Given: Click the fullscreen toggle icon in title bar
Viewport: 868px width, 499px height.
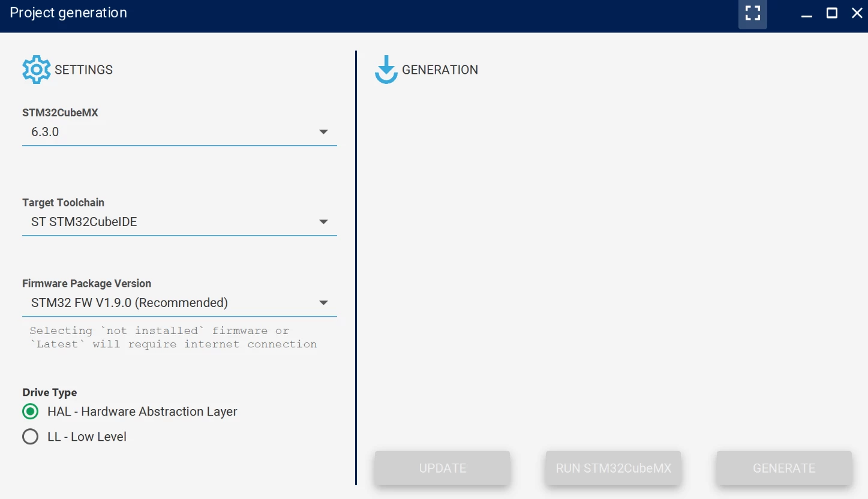Looking at the screenshot, I should pyautogui.click(x=752, y=13).
